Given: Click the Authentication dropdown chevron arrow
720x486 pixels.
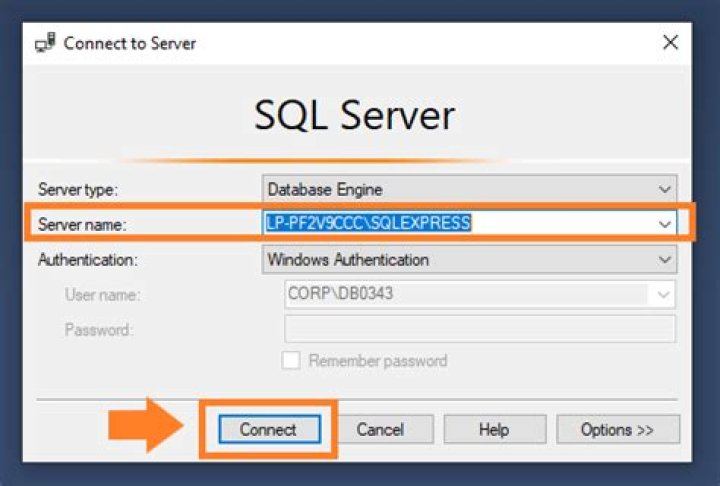Looking at the screenshot, I should (664, 260).
